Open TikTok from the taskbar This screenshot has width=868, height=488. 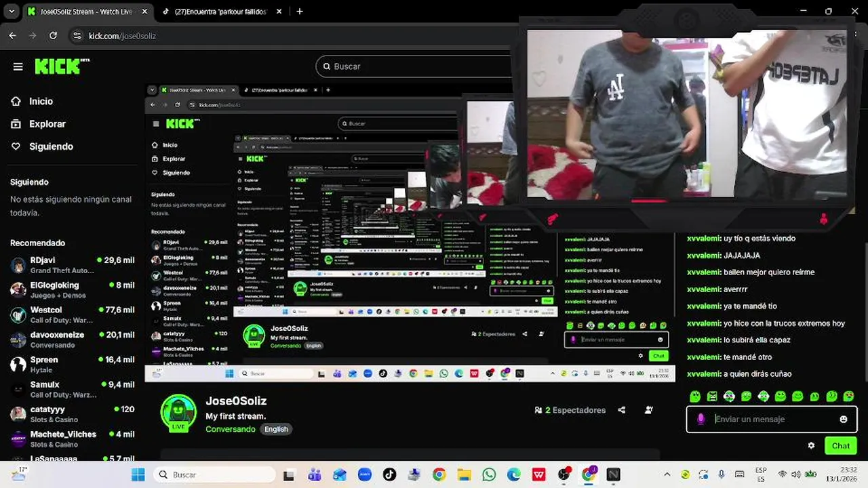tap(389, 475)
